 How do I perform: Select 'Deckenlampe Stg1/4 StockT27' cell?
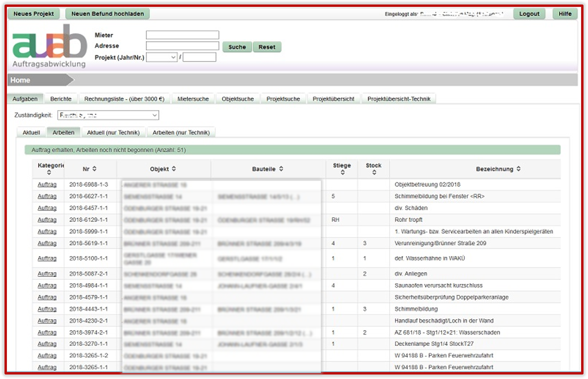434,344
